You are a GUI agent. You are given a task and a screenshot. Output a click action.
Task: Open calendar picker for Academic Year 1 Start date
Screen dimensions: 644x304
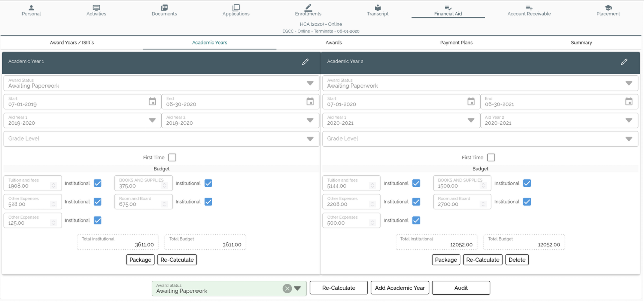(152, 101)
